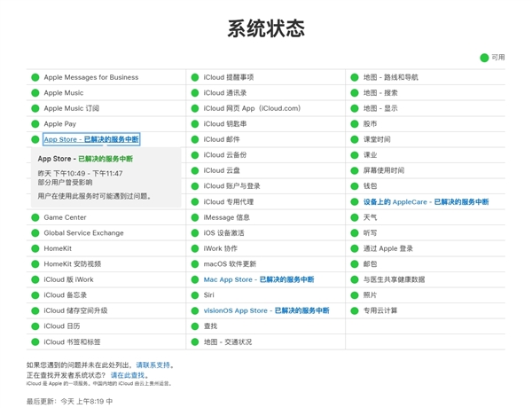Open the 请在此查找 developer status link
The height and width of the screenshot is (408, 532).
point(128,375)
